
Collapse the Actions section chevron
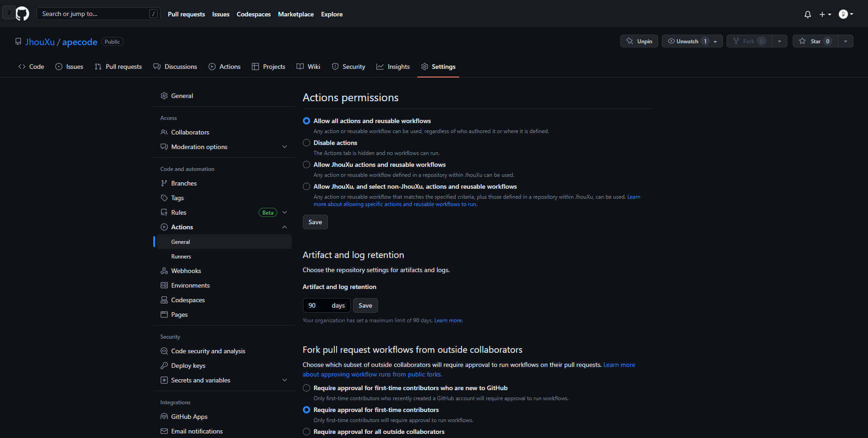285,227
